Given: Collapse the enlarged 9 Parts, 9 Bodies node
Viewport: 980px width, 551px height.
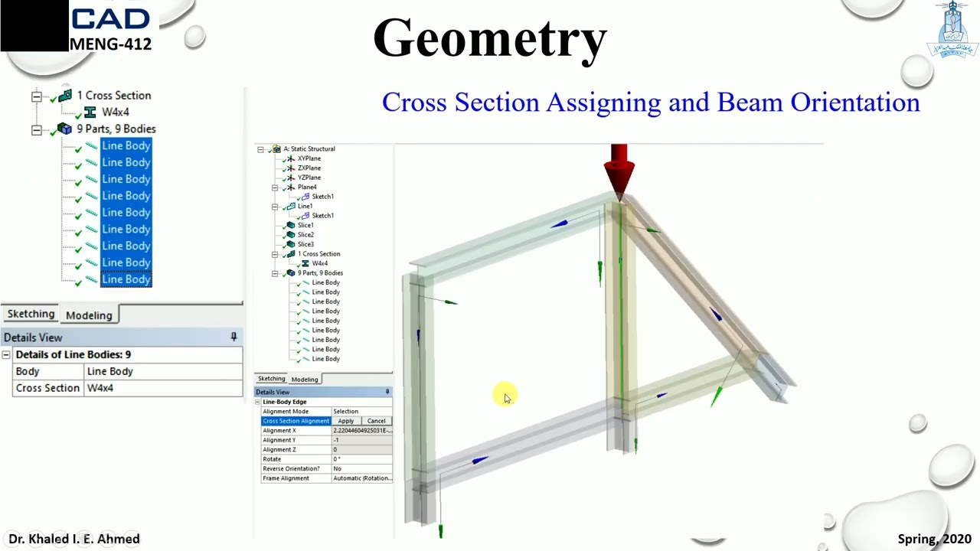Looking at the screenshot, I should (x=36, y=130).
